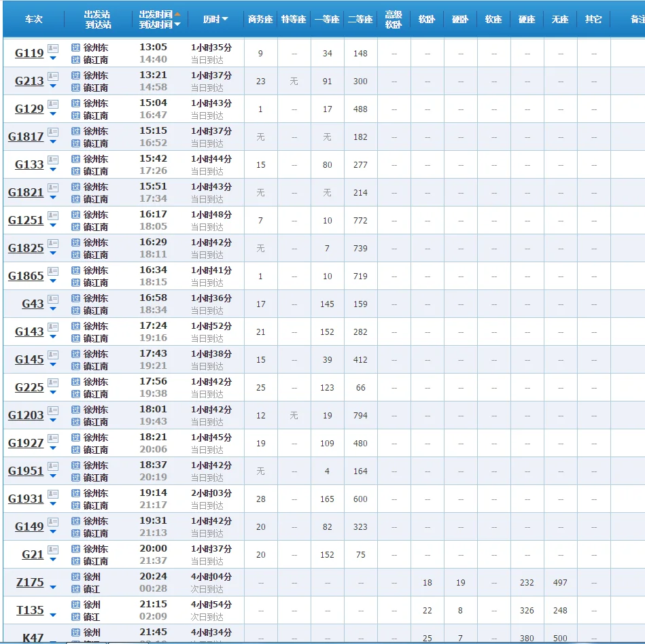The width and height of the screenshot is (645, 644).
Task: Click the ID card icon beside G225
Action: 53,382
